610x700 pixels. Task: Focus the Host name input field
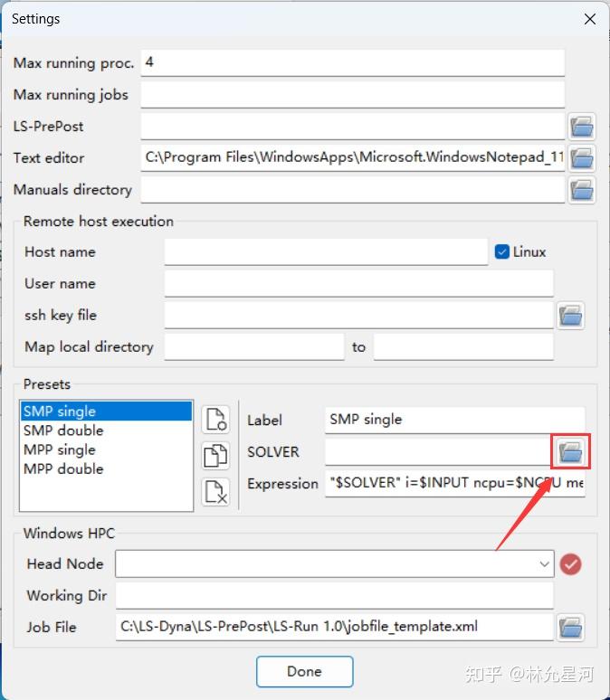pos(326,251)
